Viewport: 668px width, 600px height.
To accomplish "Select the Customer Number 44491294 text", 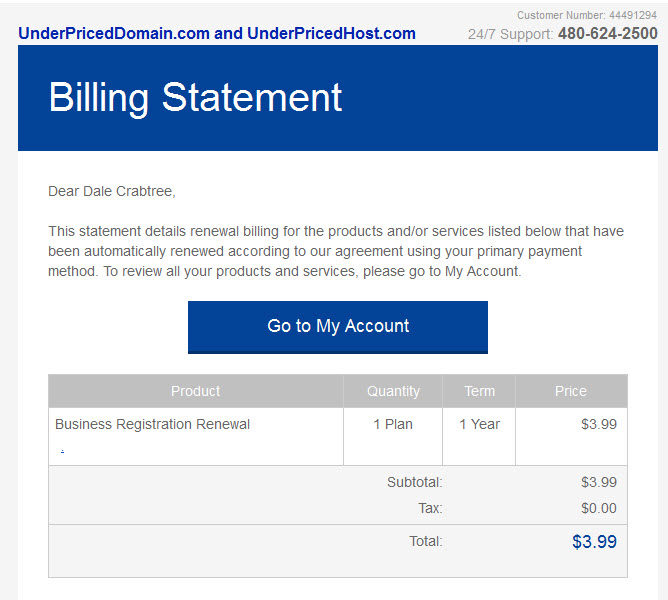I will [x=587, y=15].
